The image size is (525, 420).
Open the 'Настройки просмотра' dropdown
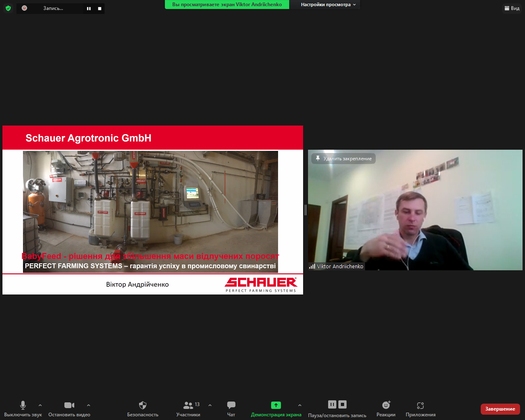[x=328, y=5]
